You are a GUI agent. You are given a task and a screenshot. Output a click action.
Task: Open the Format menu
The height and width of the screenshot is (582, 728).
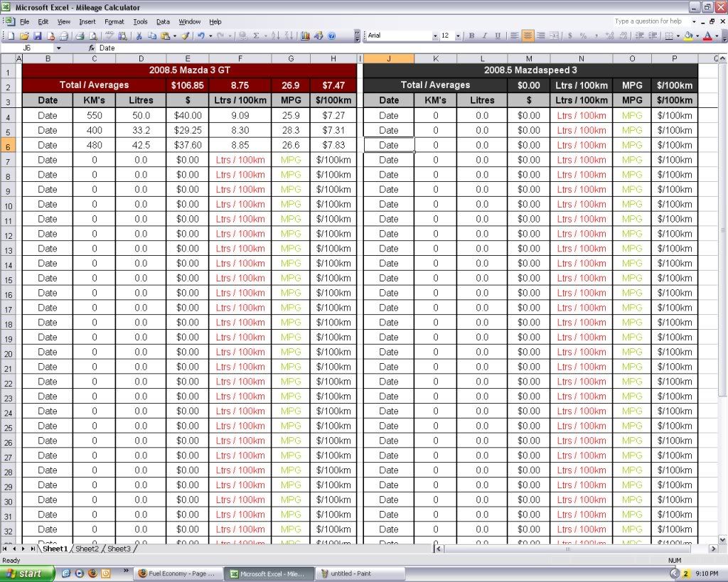114,22
